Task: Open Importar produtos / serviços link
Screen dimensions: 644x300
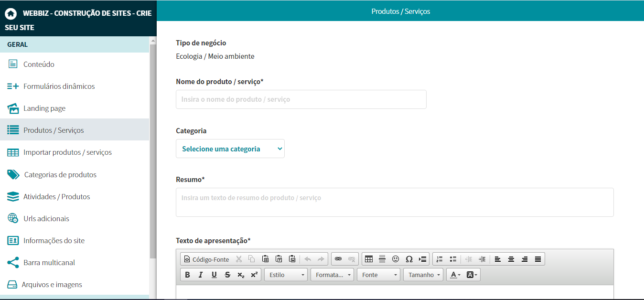Action: (x=67, y=152)
